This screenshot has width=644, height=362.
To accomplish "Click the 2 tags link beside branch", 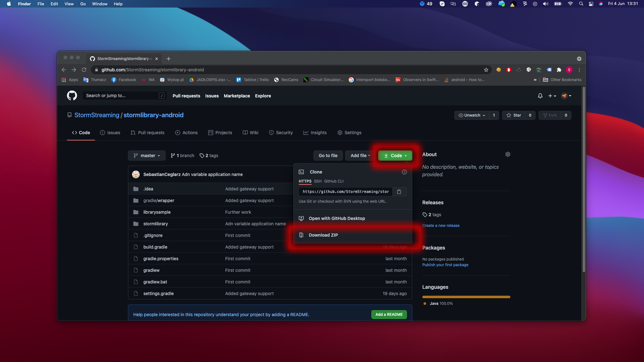I will coord(209,156).
